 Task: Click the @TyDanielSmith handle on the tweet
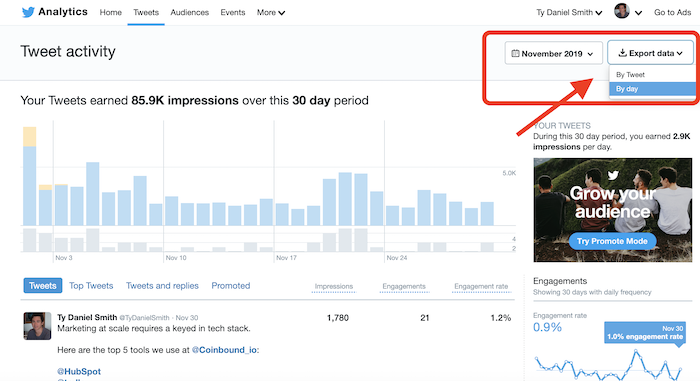144,318
